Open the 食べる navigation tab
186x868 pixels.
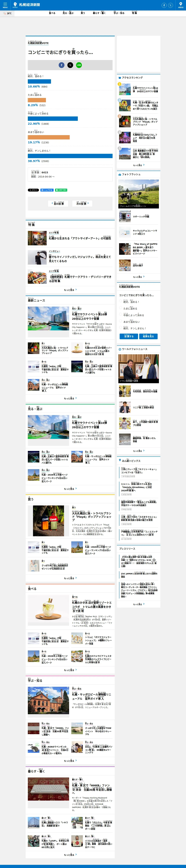(52, 13)
